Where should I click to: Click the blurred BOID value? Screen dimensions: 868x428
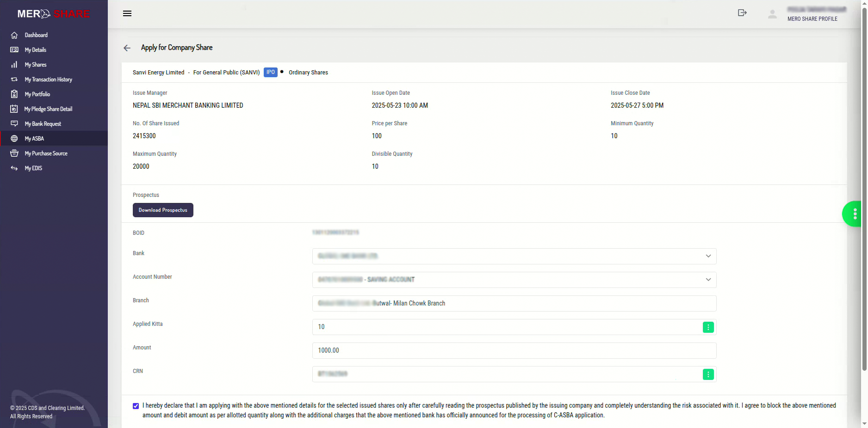(335, 232)
